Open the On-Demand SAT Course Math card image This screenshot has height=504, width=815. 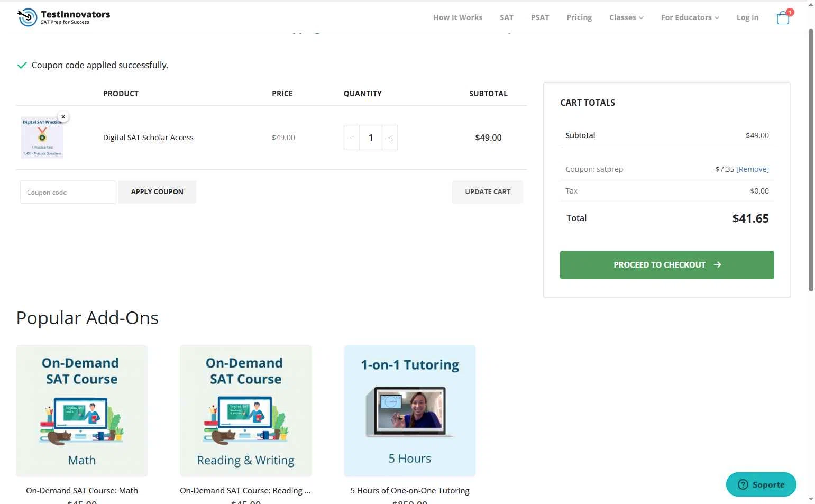click(82, 411)
